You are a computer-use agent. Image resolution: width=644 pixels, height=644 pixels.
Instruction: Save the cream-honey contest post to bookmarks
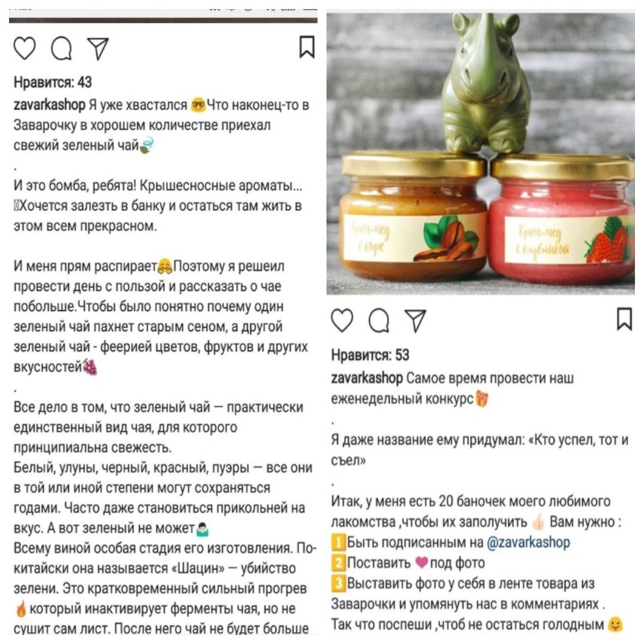point(624,319)
